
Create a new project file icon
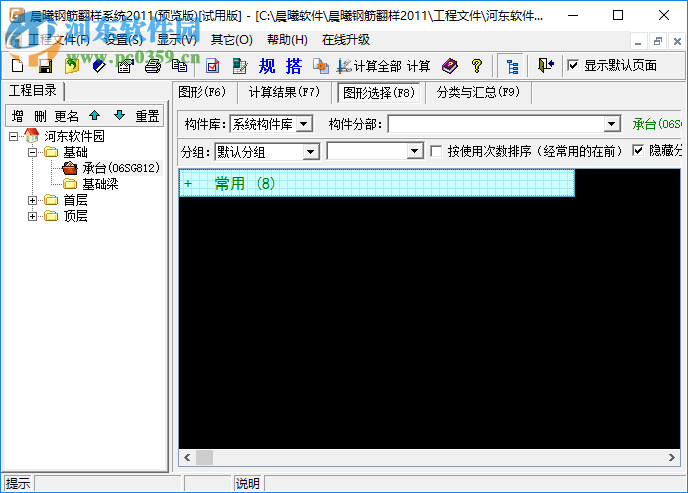tap(18, 66)
